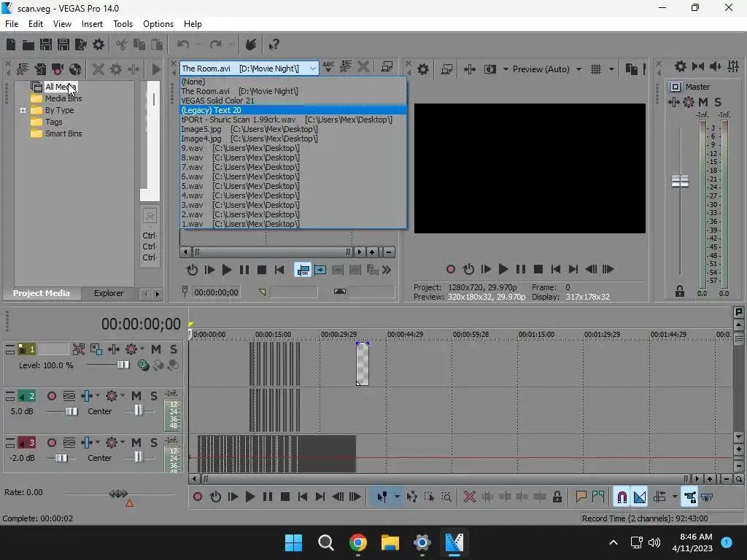Open the Tools menu
The width and height of the screenshot is (747, 560).
point(123,24)
